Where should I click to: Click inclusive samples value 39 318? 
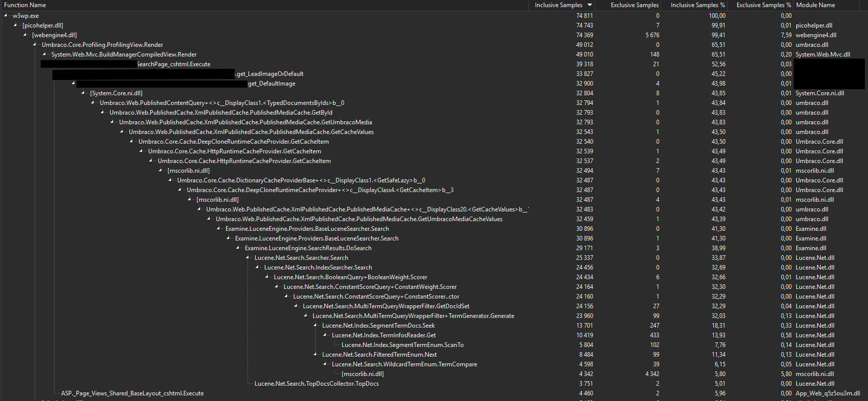pyautogui.click(x=584, y=64)
